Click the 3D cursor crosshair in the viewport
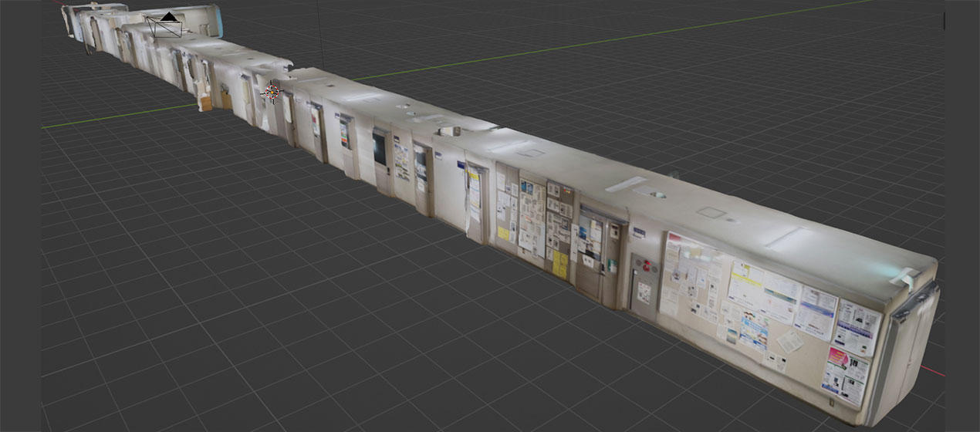Image resolution: width=980 pixels, height=432 pixels. pos(271,93)
